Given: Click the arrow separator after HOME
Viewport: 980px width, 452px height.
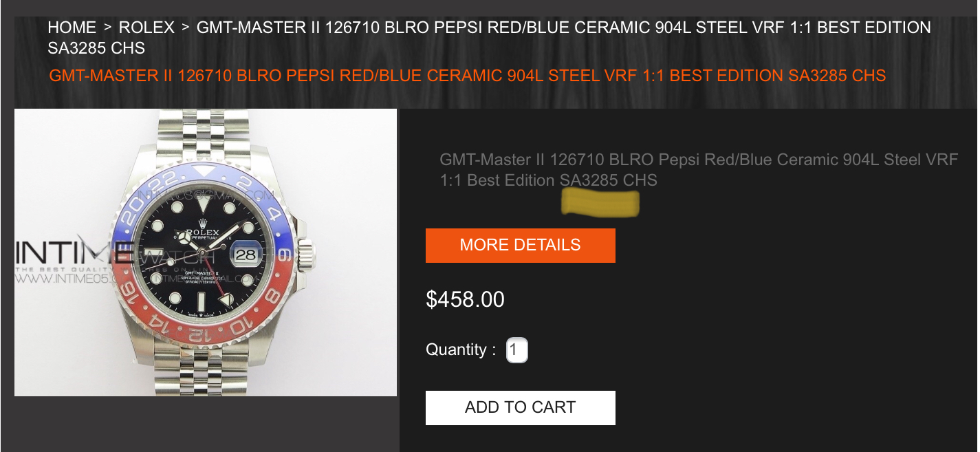Looking at the screenshot, I should [107, 28].
